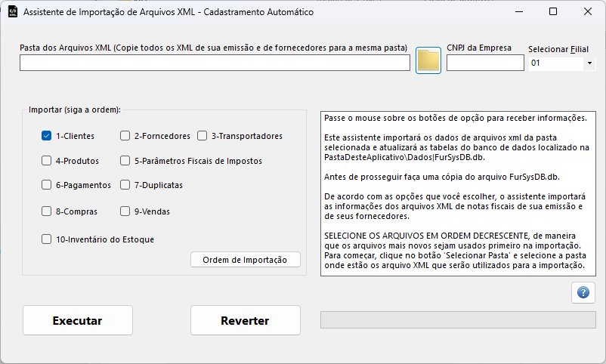Click the Reverter button
Screen dimensions: 606x364
tap(245, 320)
